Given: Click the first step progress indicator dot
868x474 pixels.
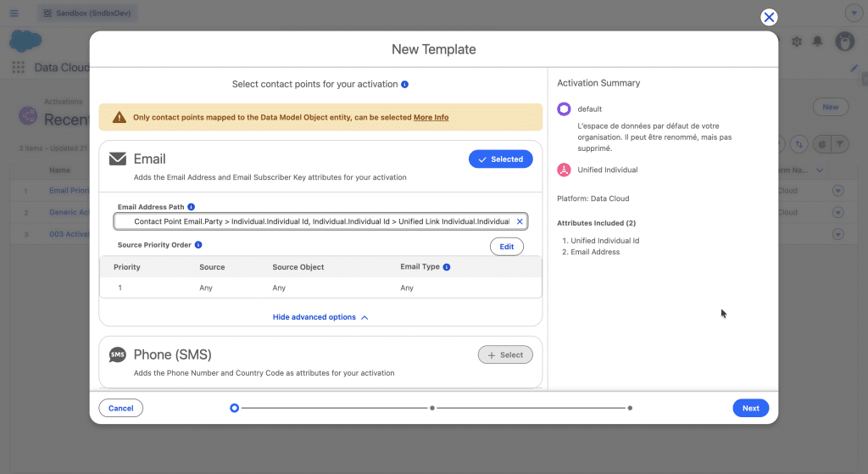Looking at the screenshot, I should click(x=235, y=408).
